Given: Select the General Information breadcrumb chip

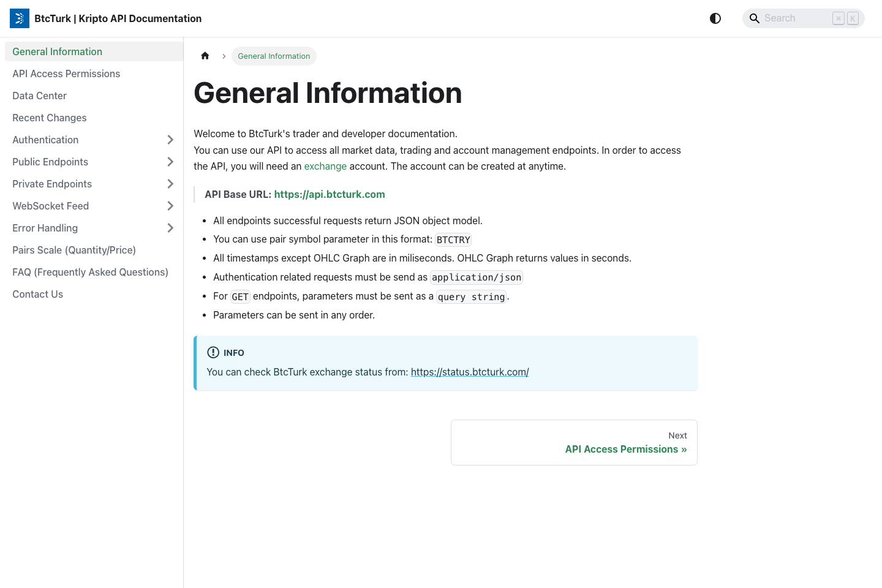Looking at the screenshot, I should 274,56.
